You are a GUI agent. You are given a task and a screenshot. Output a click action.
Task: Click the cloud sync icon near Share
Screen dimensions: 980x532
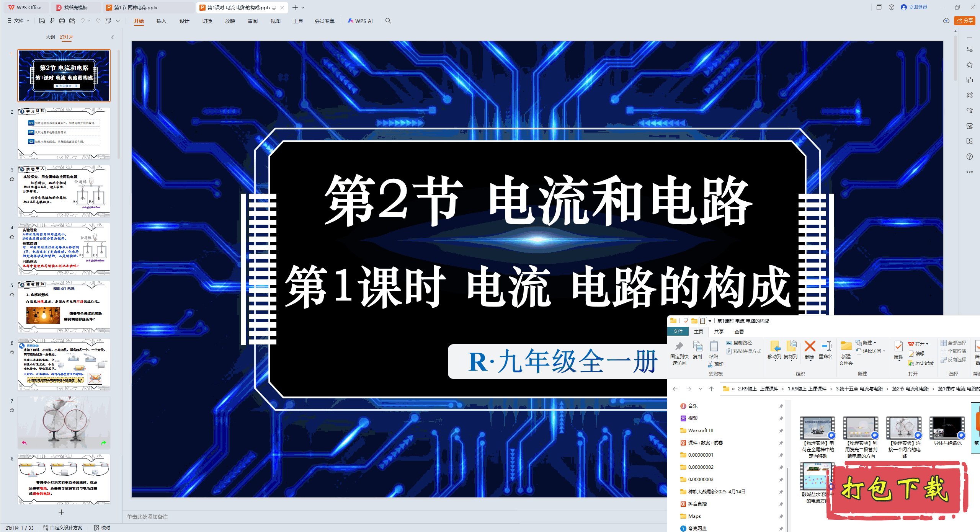click(946, 21)
